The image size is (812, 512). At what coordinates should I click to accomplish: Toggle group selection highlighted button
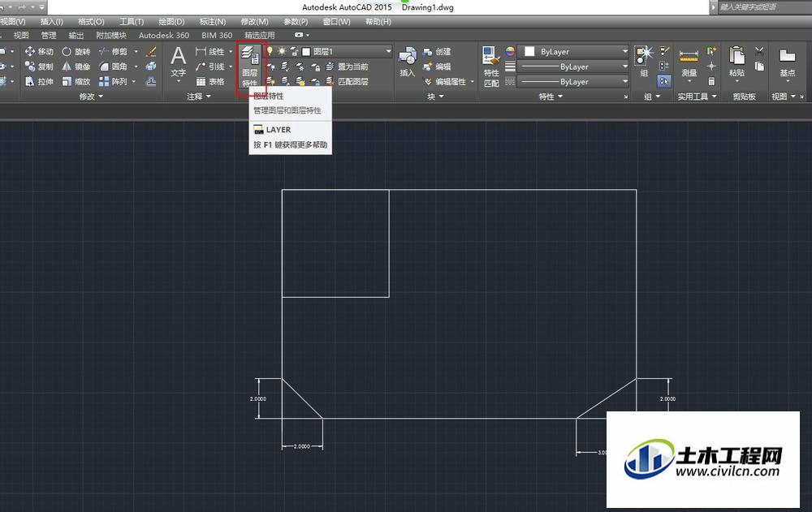pyautogui.click(x=664, y=81)
